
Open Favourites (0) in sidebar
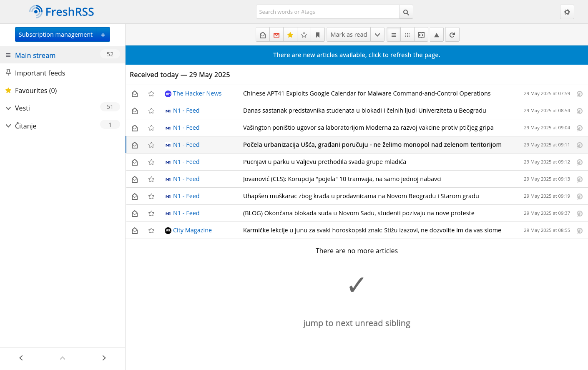(36, 91)
